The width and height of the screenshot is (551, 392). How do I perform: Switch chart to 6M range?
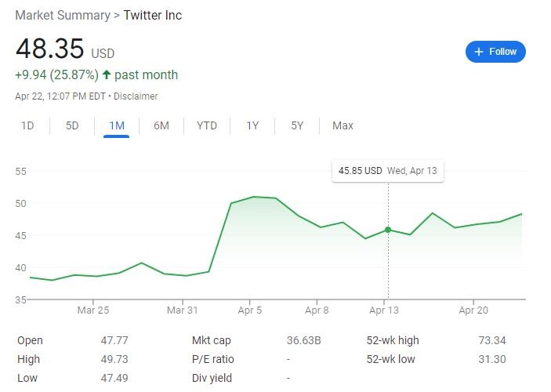pos(161,125)
